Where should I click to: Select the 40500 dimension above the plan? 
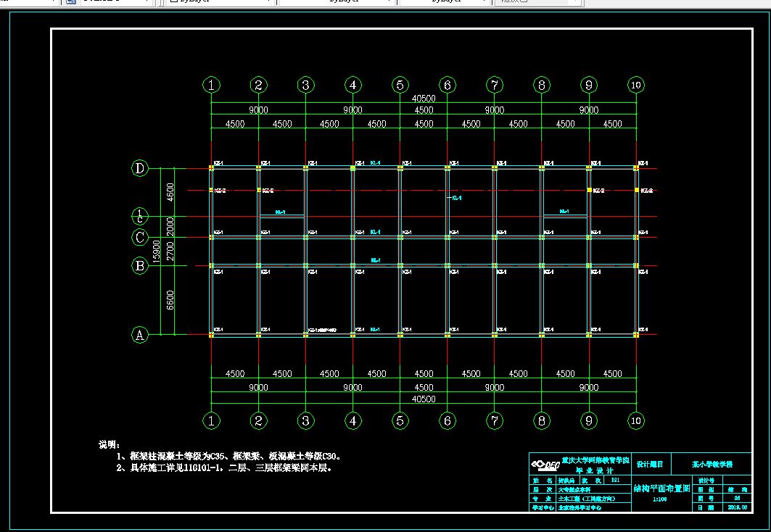pyautogui.click(x=424, y=99)
